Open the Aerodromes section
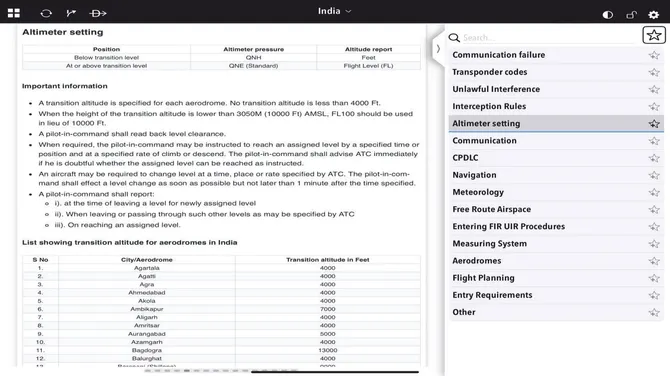Image resolution: width=670 pixels, height=376 pixels. tap(556, 261)
